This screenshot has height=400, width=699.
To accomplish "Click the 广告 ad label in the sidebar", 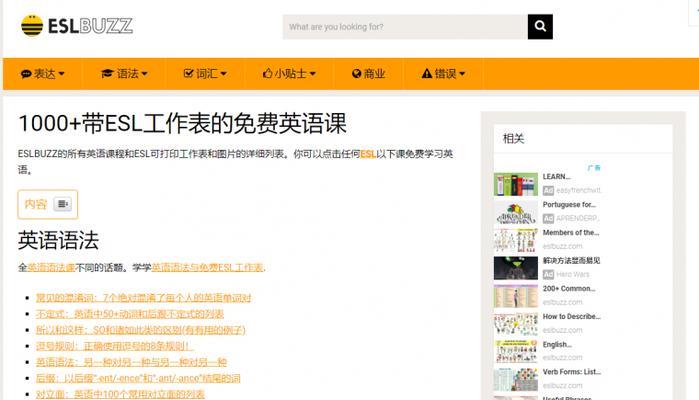I will pos(594,168).
